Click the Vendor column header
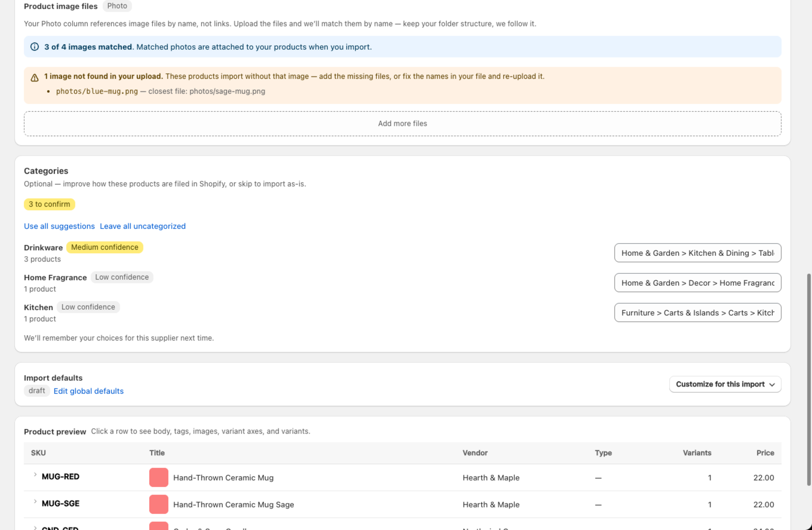The height and width of the screenshot is (530, 812). pyautogui.click(x=475, y=453)
